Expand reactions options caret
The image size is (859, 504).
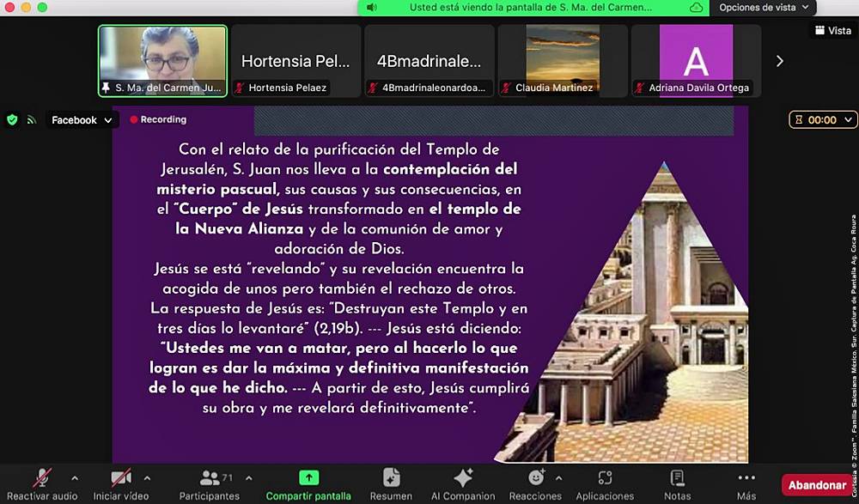coord(558,478)
